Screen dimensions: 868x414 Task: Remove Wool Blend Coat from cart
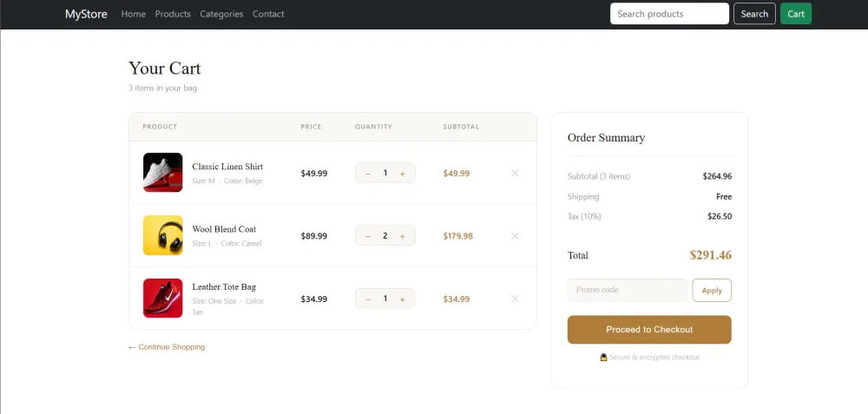515,236
